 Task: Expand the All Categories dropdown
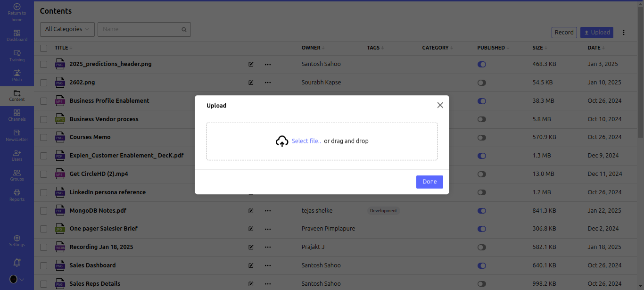67,29
